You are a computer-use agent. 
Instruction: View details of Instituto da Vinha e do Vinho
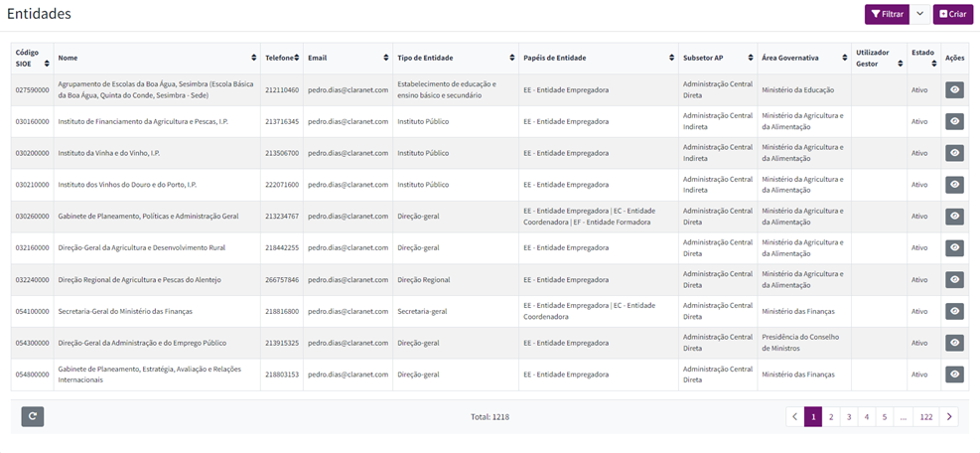pos(954,153)
